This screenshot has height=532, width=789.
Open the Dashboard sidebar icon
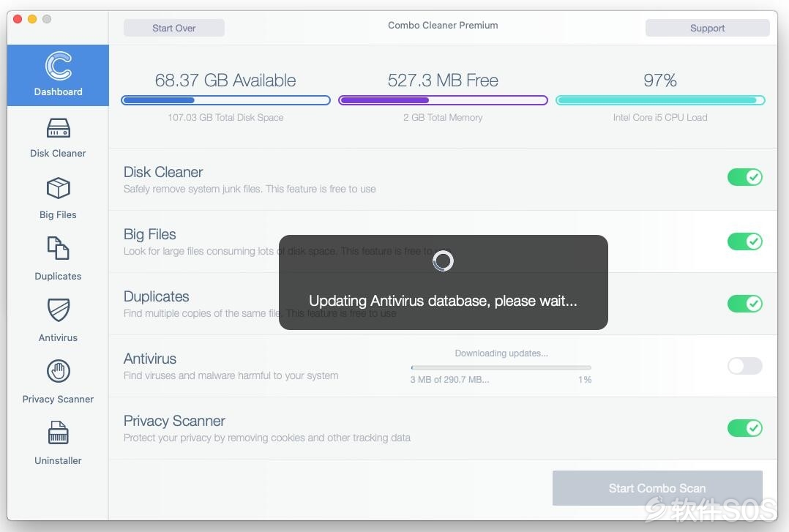(x=59, y=66)
